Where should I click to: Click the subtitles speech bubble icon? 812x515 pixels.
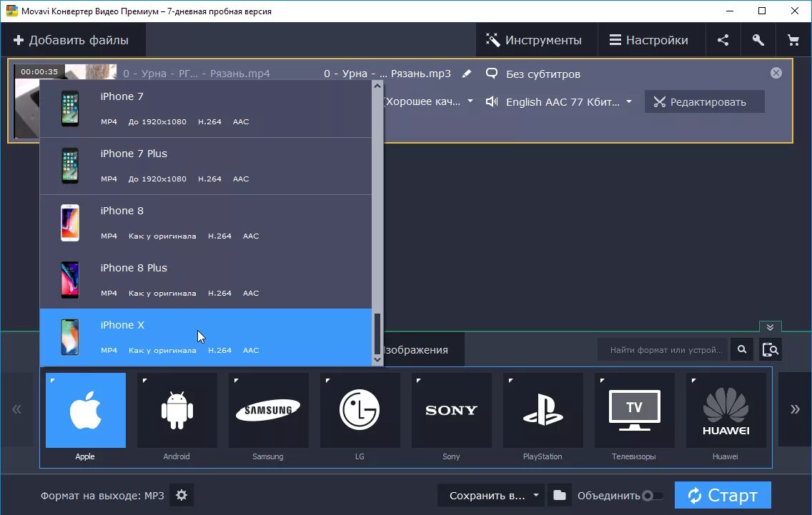[492, 74]
